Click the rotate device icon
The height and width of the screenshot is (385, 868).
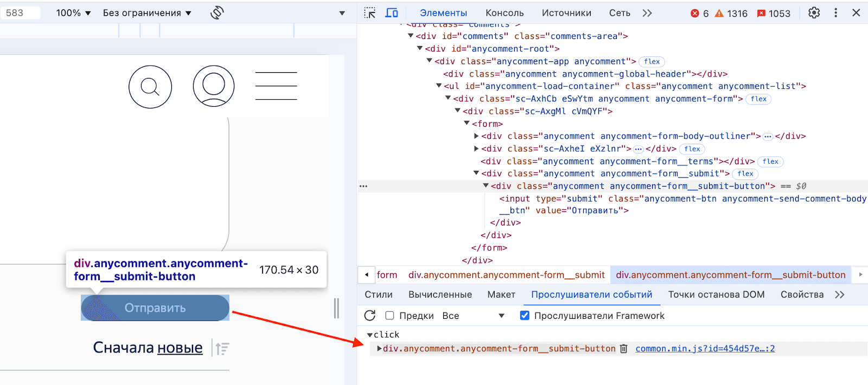tap(217, 12)
